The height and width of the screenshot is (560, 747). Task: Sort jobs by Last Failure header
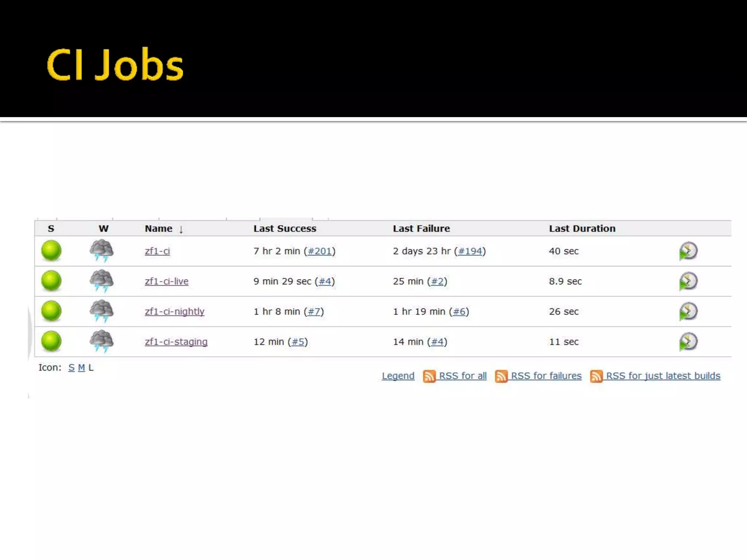[421, 229]
